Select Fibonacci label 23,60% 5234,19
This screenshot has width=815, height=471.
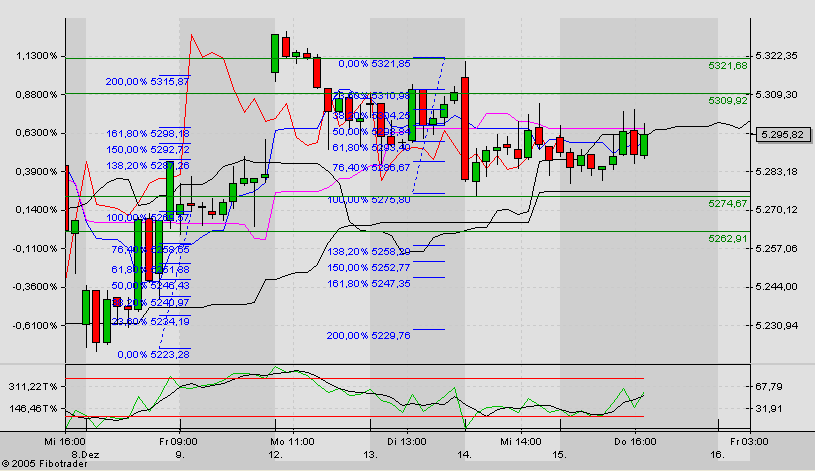[x=151, y=322]
